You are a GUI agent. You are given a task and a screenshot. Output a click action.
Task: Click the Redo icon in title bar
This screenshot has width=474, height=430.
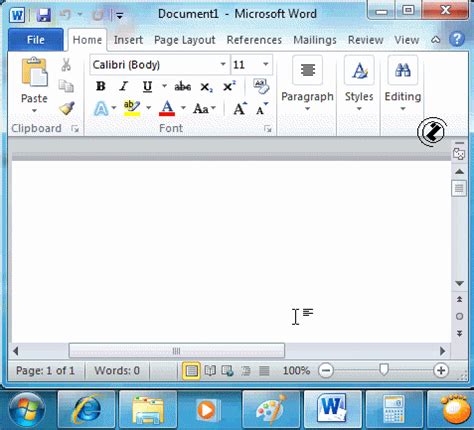coord(98,15)
